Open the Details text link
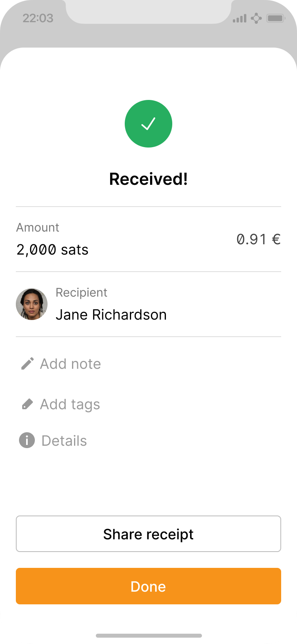 click(x=64, y=441)
